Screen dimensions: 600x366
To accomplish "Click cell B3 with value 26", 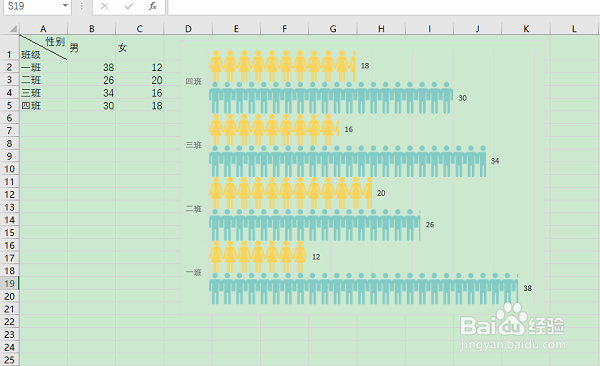I will (91, 80).
